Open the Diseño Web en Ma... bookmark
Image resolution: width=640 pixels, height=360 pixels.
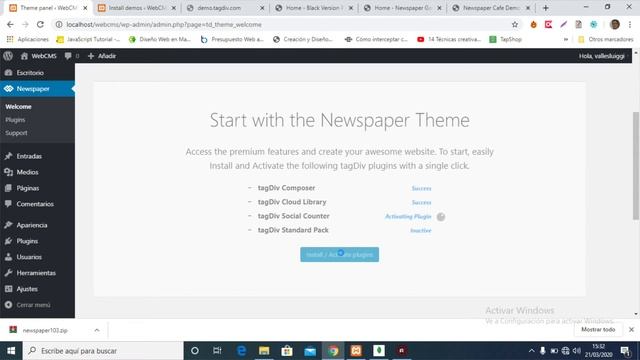[160, 39]
